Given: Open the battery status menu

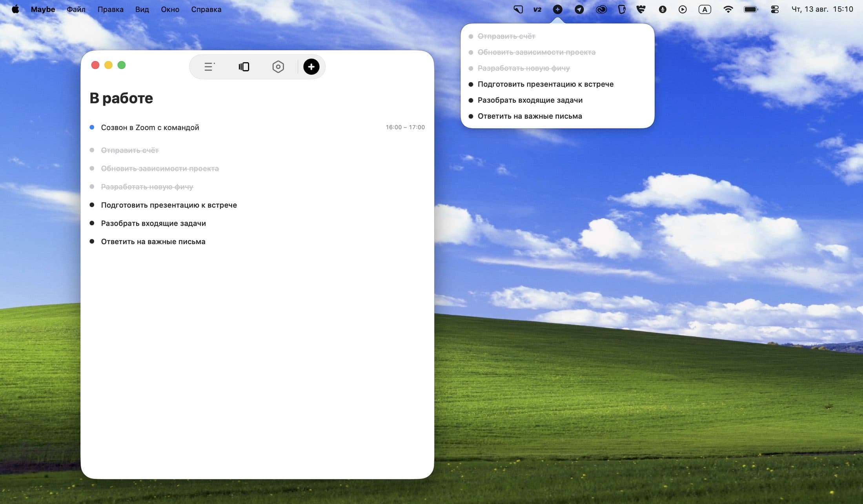Looking at the screenshot, I should click(x=751, y=9).
